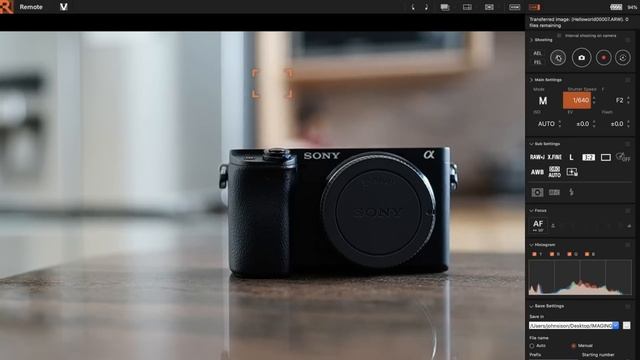The width and height of the screenshot is (640, 360).
Task: Select the Auto file name radio button
Action: click(x=532, y=346)
